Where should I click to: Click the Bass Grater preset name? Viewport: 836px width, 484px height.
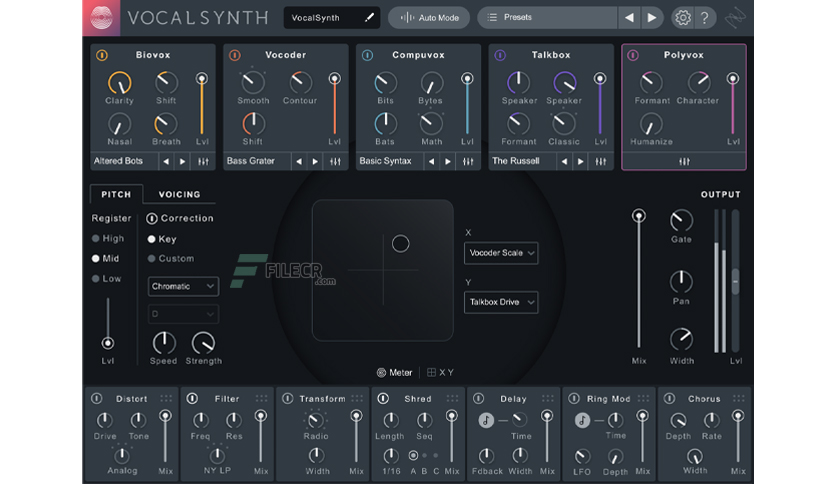(x=251, y=161)
